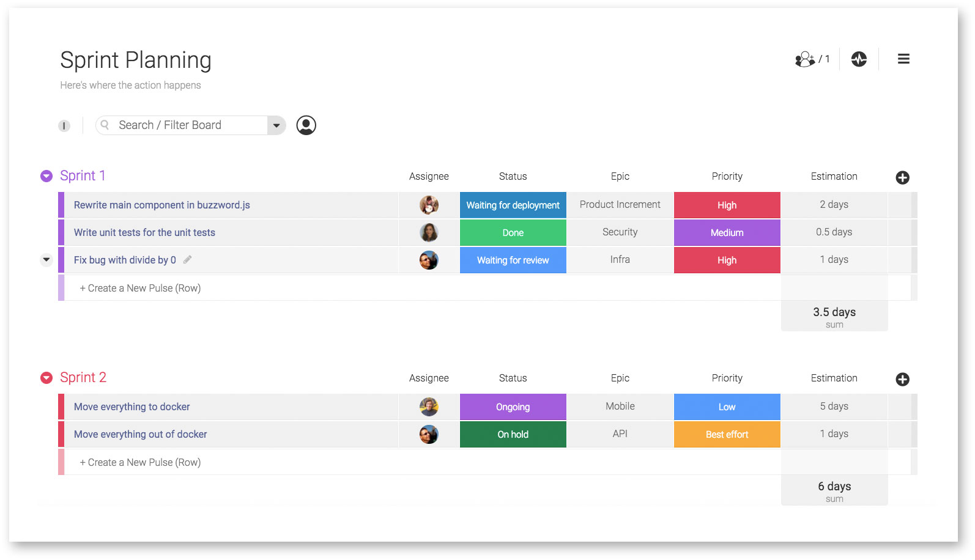Open the hamburger board menu

pyautogui.click(x=903, y=59)
